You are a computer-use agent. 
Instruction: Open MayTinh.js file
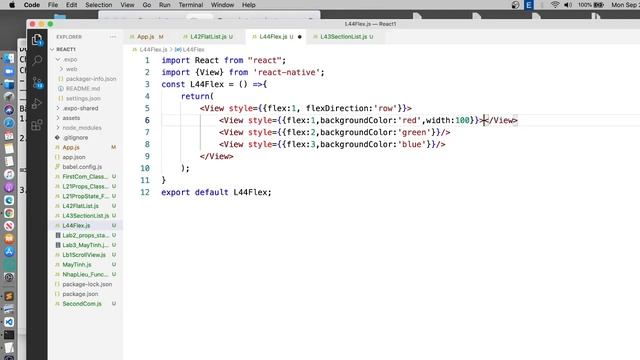pos(77,265)
